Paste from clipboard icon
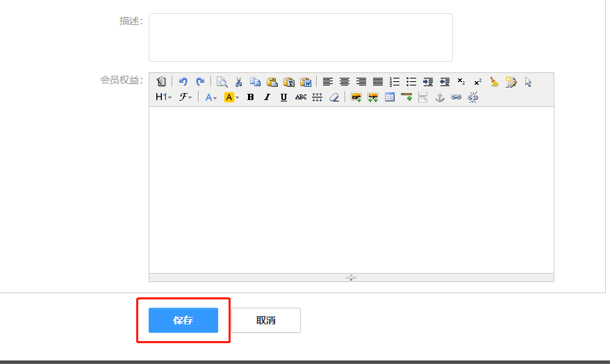 click(x=272, y=82)
